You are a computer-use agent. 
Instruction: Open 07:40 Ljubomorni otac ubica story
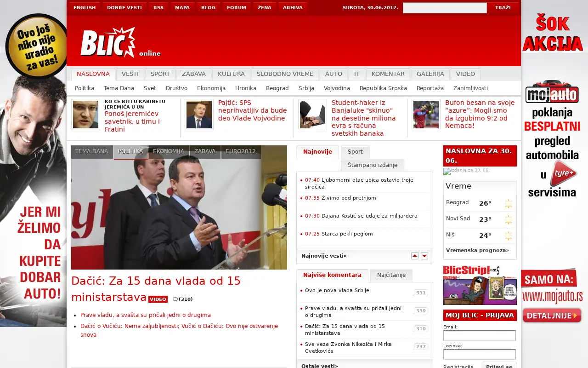359,183
